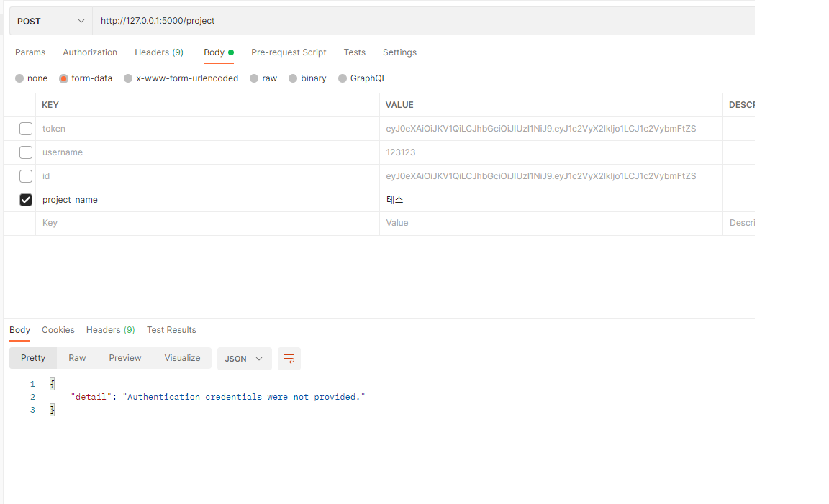Open the response Cookies tab
This screenshot has width=829, height=504.
pos(58,330)
